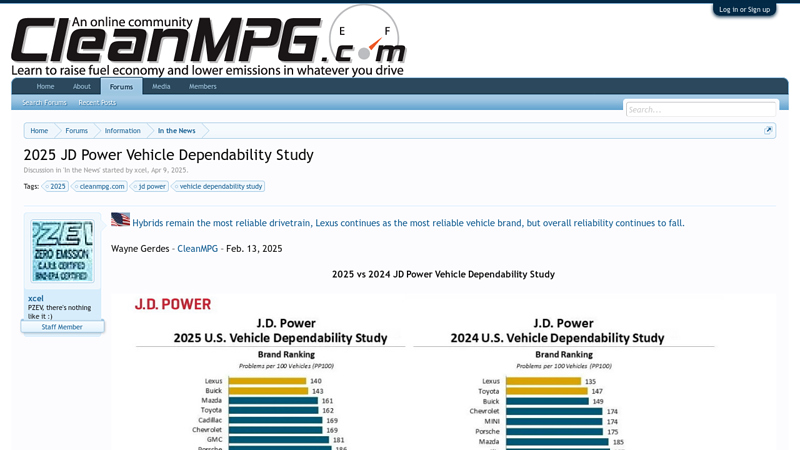
Task: Click the vehicle dependability study tag
Action: (x=219, y=186)
